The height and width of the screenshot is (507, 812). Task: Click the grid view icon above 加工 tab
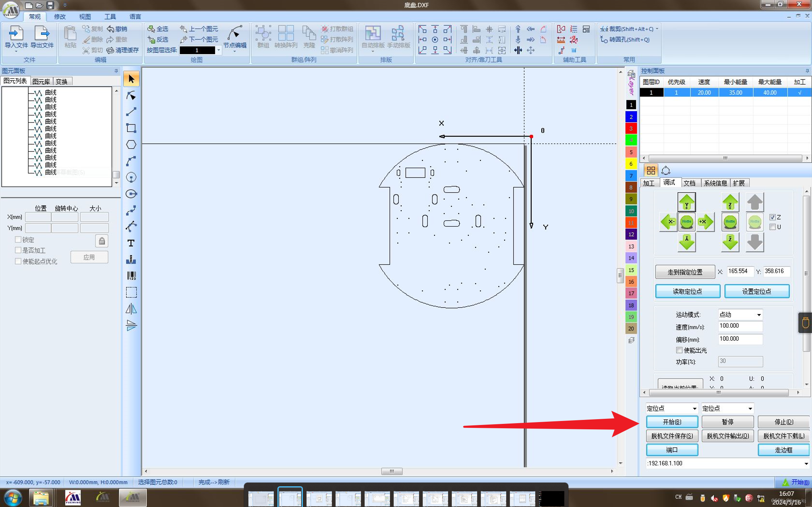coord(651,170)
